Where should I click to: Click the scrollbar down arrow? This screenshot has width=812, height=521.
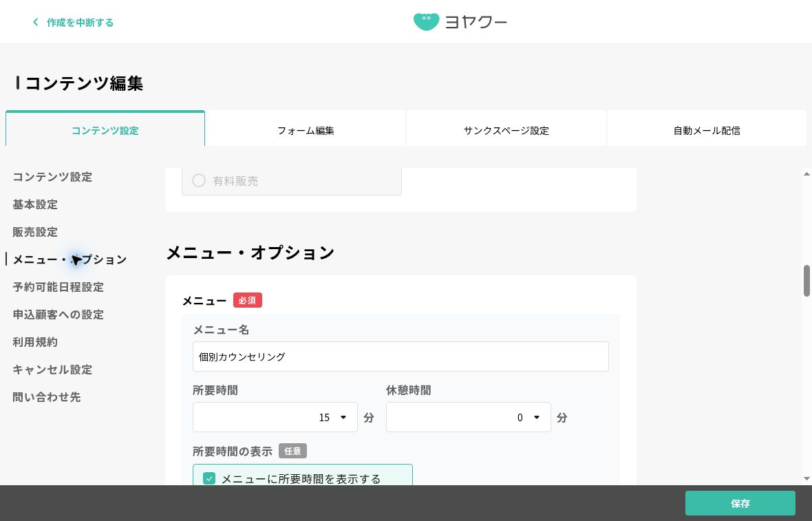806,478
